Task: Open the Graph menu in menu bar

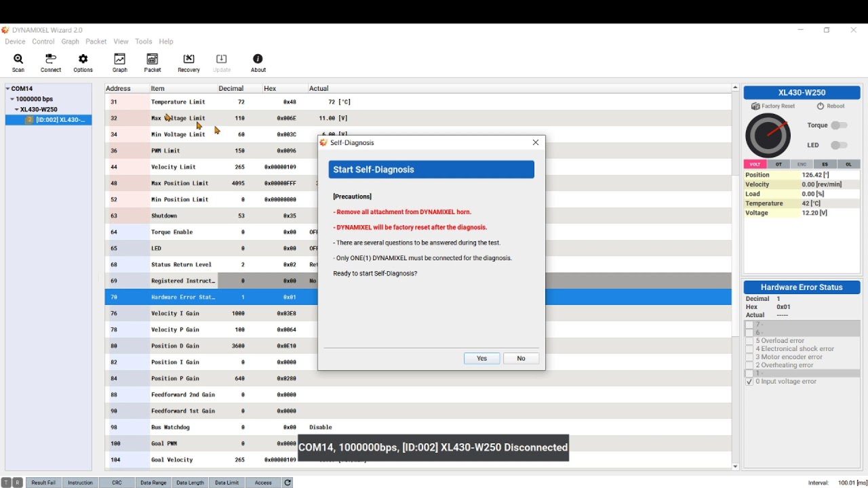Action: (x=71, y=41)
